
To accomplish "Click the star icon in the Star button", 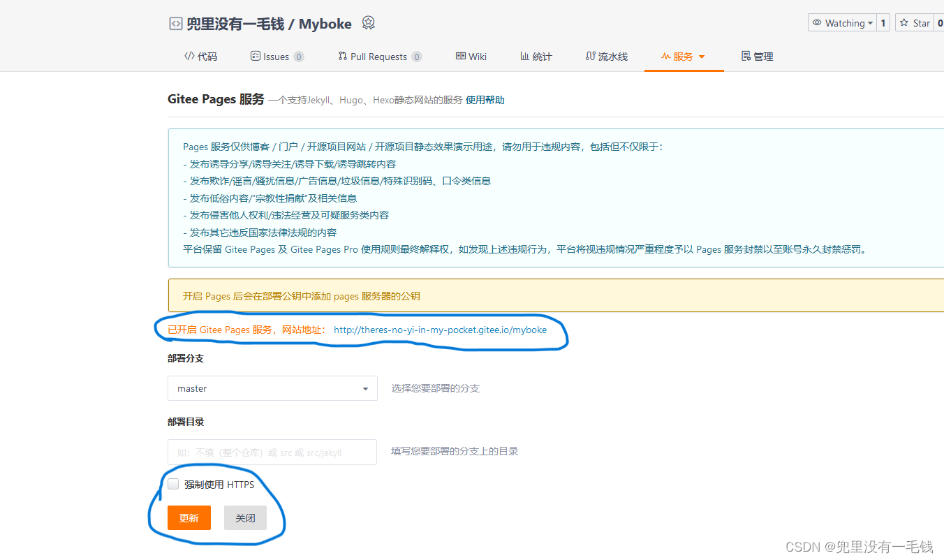I will pos(904,23).
